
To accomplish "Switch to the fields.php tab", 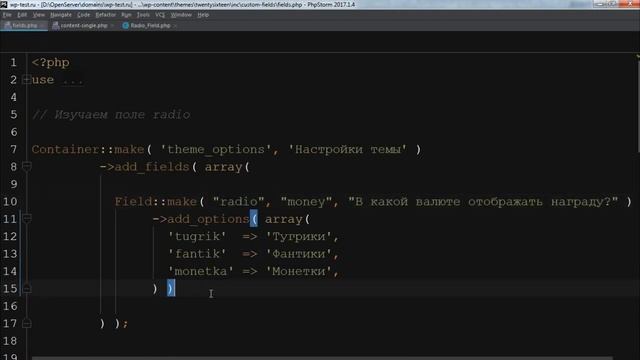I will (24, 25).
